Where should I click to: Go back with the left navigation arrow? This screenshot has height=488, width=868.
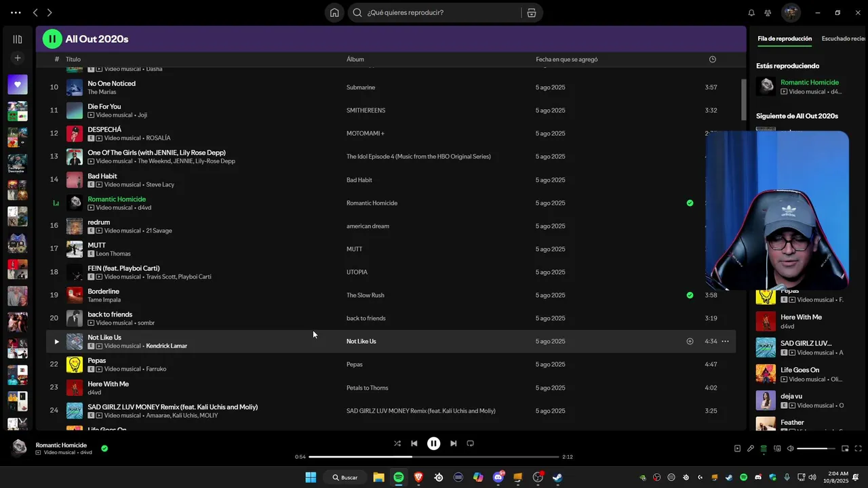pyautogui.click(x=35, y=13)
